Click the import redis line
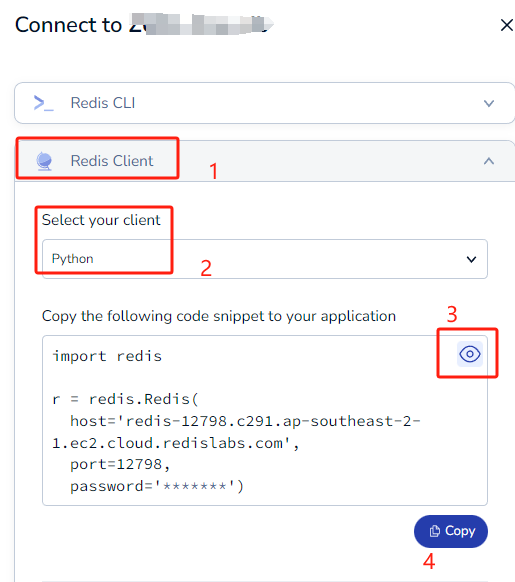Image resolution: width=515 pixels, height=582 pixels. (107, 356)
